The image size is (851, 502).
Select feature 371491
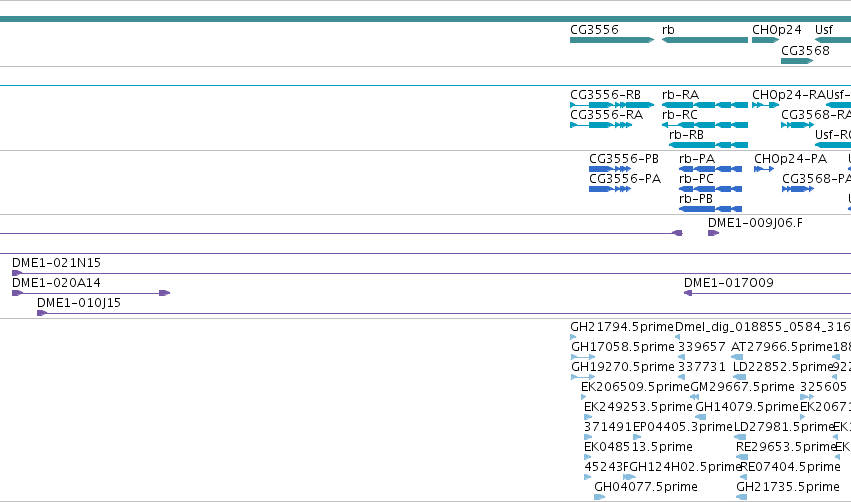(x=588, y=436)
